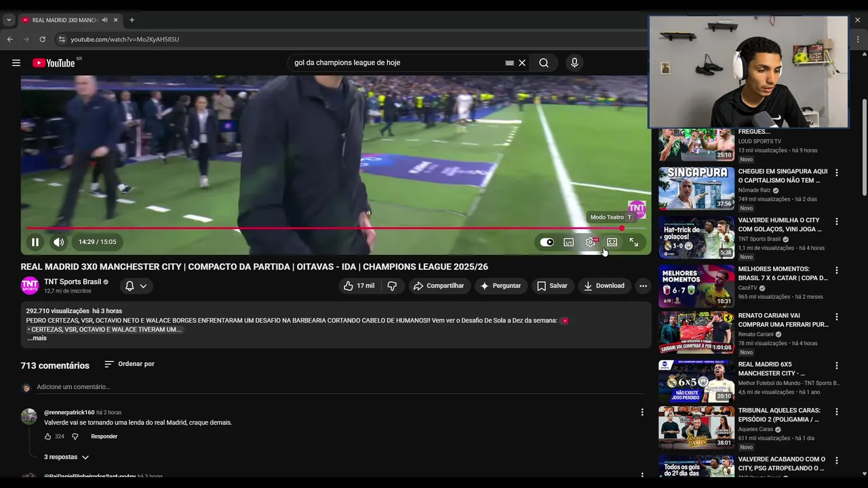The image size is (868, 488).
Task: Open notification bell dropdown for TNT Sports Brasil
Action: pyautogui.click(x=136, y=286)
